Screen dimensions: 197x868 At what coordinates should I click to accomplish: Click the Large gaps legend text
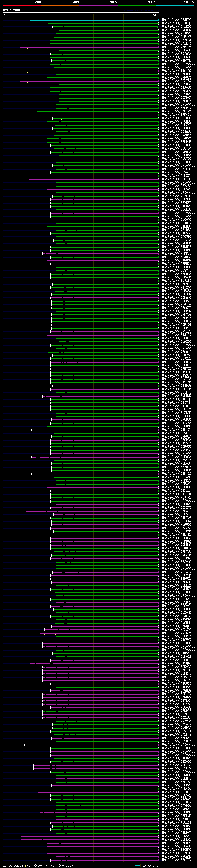pos(37,866)
